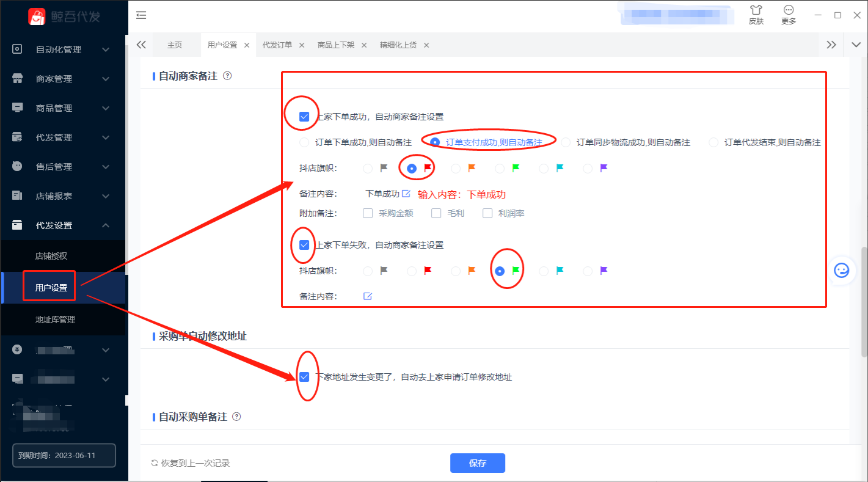
Task: Open the tab list dropdown arrow
Action: (856, 45)
